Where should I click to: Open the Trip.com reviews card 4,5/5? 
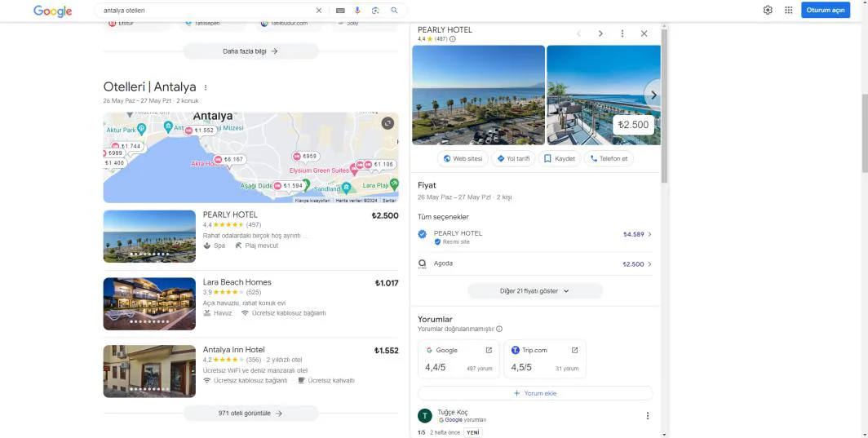click(545, 359)
